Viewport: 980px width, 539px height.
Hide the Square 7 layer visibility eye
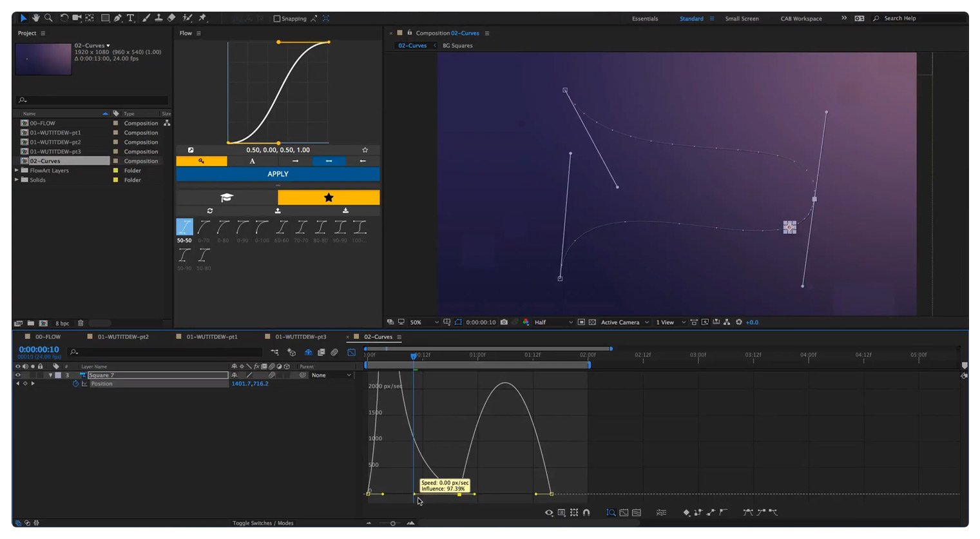tap(17, 375)
